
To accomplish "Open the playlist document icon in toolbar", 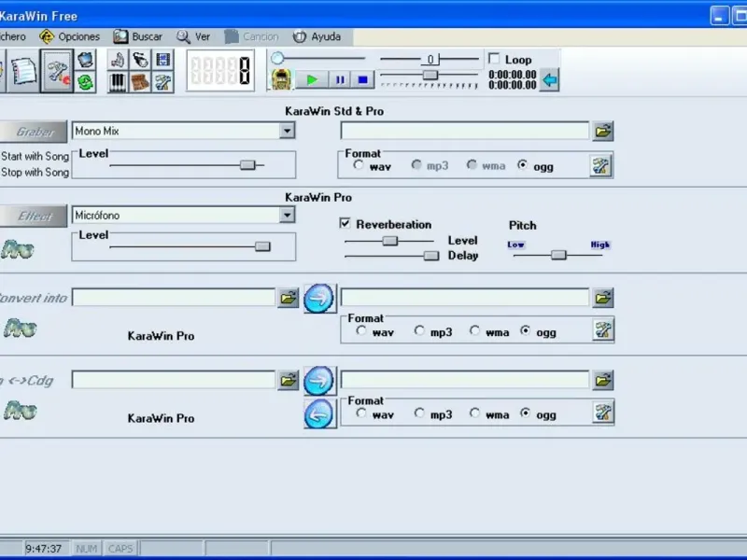I will click(23, 72).
